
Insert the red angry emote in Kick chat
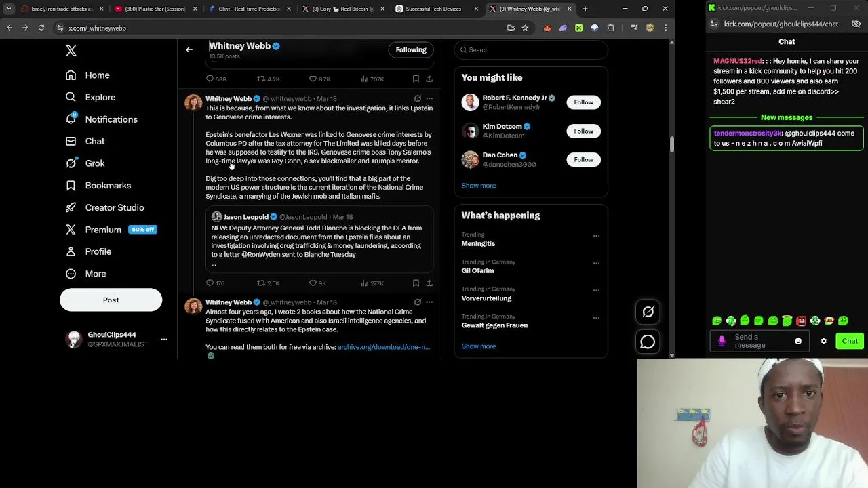pyautogui.click(x=801, y=321)
